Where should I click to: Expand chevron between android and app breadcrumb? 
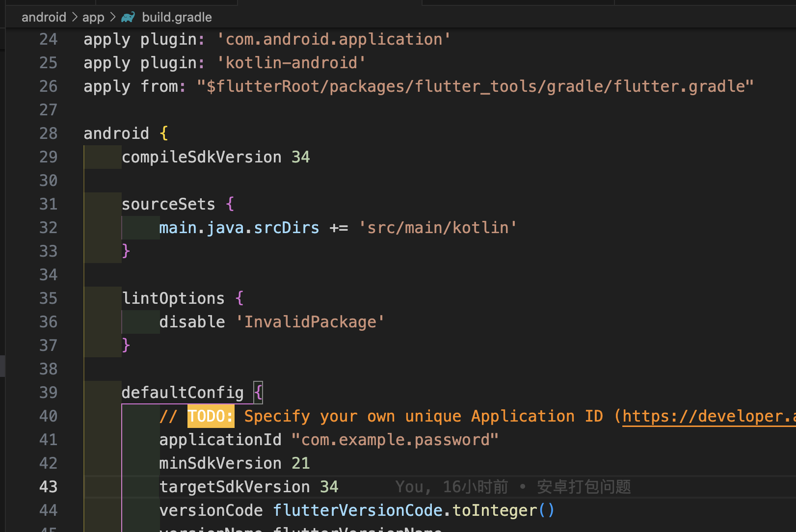[75, 17]
